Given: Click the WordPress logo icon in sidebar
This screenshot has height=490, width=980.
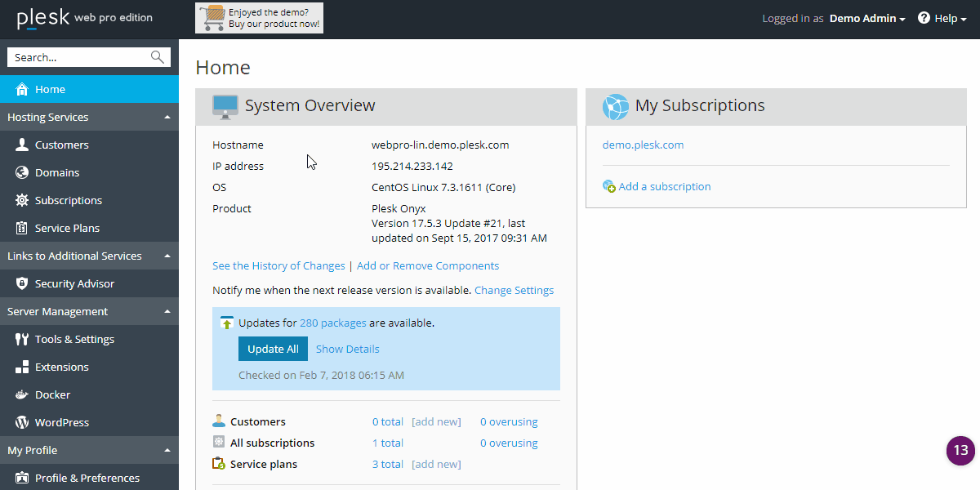Looking at the screenshot, I should [x=22, y=422].
